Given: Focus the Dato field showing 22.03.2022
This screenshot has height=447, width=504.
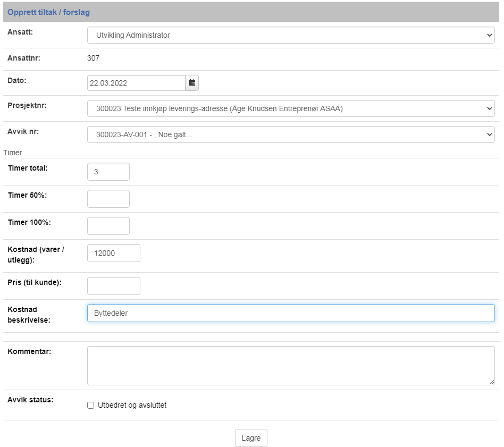Looking at the screenshot, I should [136, 83].
